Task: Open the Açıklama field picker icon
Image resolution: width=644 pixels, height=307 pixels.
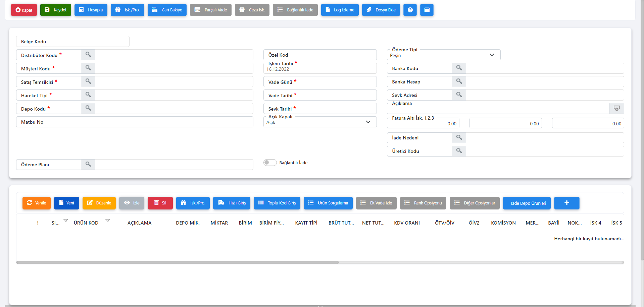Action: coord(616,108)
